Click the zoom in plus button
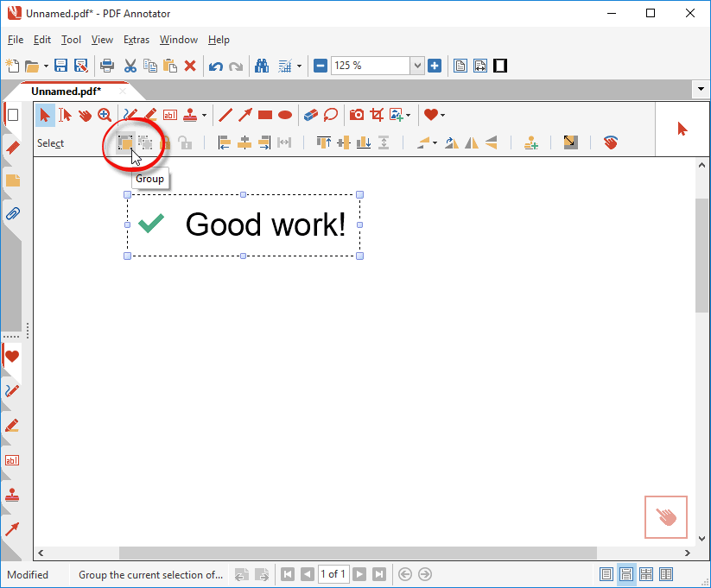711x588 pixels. (435, 66)
